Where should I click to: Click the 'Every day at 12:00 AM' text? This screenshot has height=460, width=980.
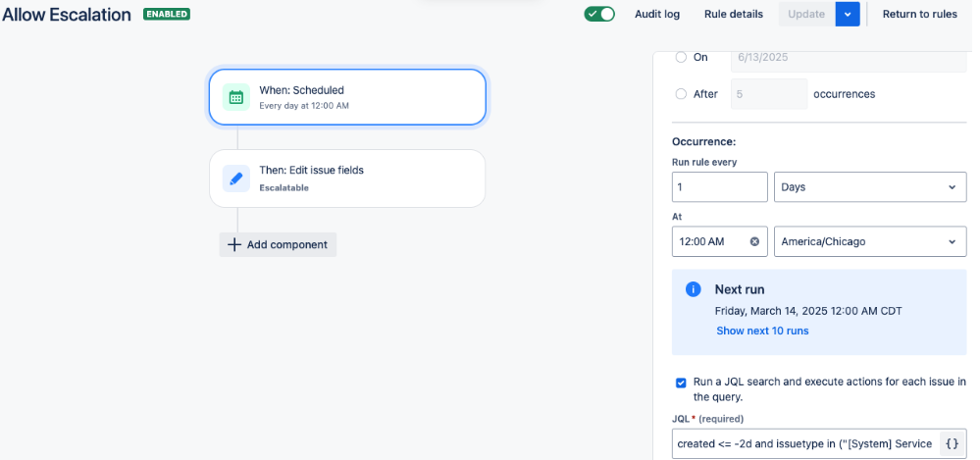click(x=304, y=106)
